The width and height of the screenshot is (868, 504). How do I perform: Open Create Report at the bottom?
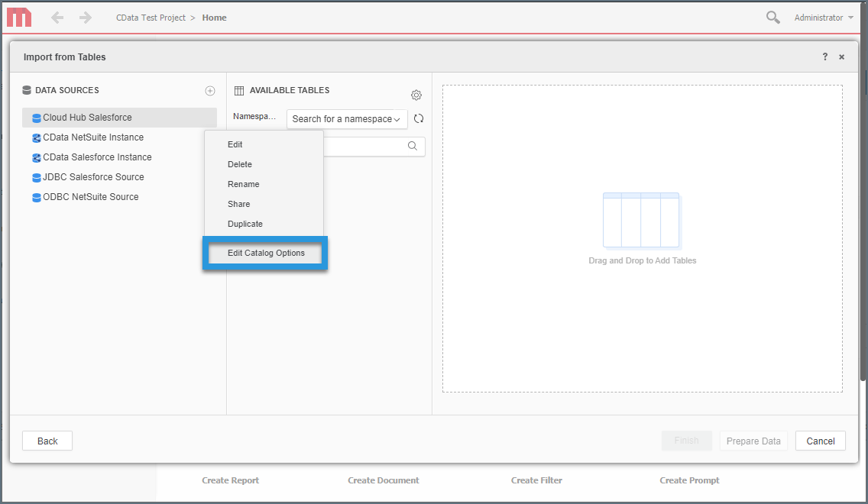(230, 480)
